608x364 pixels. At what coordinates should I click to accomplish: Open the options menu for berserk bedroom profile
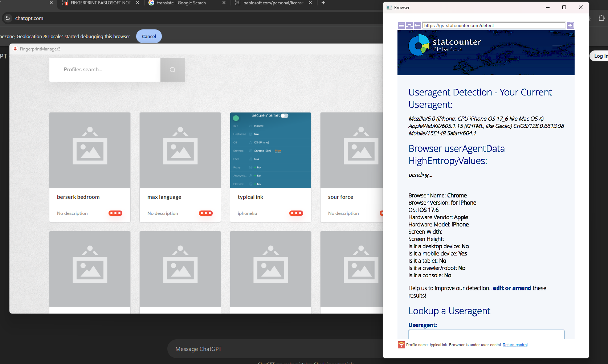pos(115,213)
